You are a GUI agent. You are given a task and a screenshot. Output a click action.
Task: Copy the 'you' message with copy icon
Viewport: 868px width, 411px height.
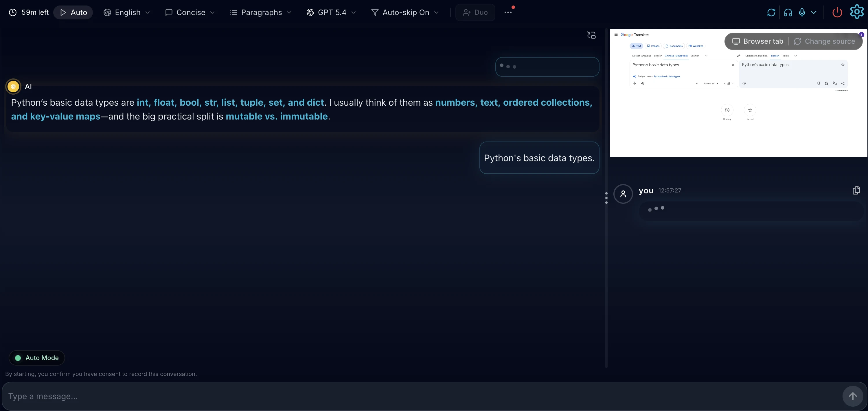pyautogui.click(x=856, y=190)
